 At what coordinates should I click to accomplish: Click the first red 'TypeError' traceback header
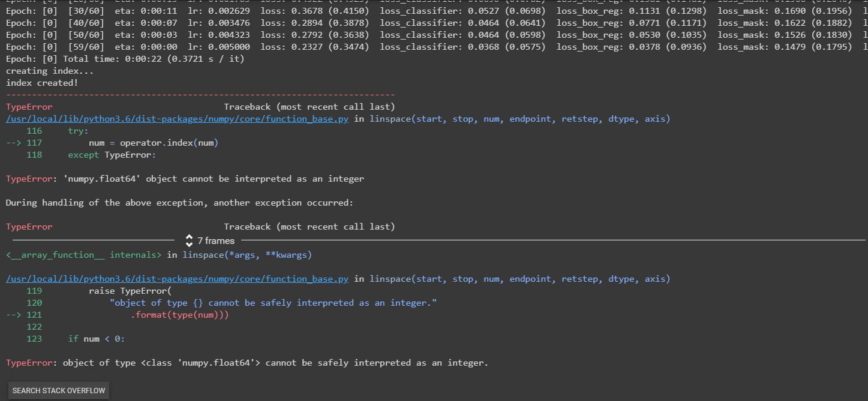tap(29, 107)
